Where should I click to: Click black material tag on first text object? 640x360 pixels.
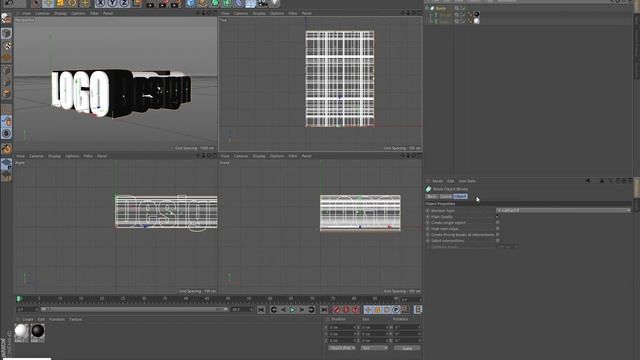(x=476, y=14)
